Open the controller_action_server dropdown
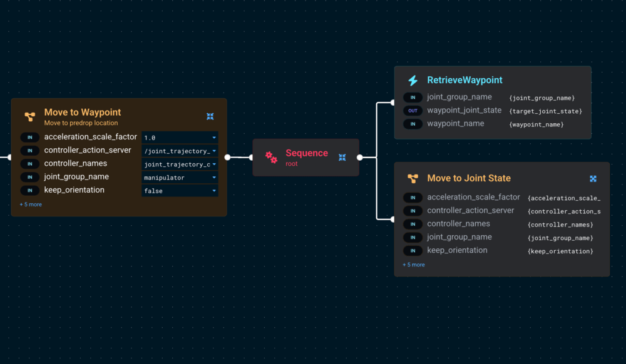This screenshot has height=364, width=626. [x=180, y=151]
